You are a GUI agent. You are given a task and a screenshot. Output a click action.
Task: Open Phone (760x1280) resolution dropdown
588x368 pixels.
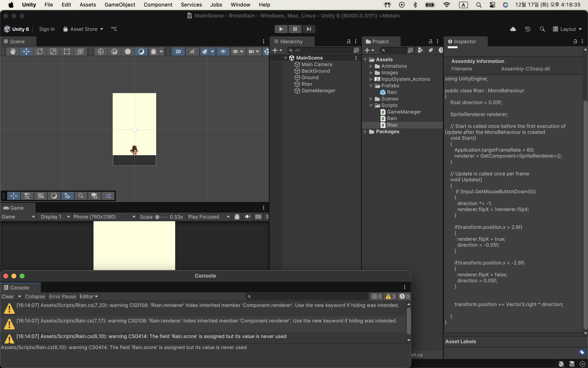click(x=104, y=217)
